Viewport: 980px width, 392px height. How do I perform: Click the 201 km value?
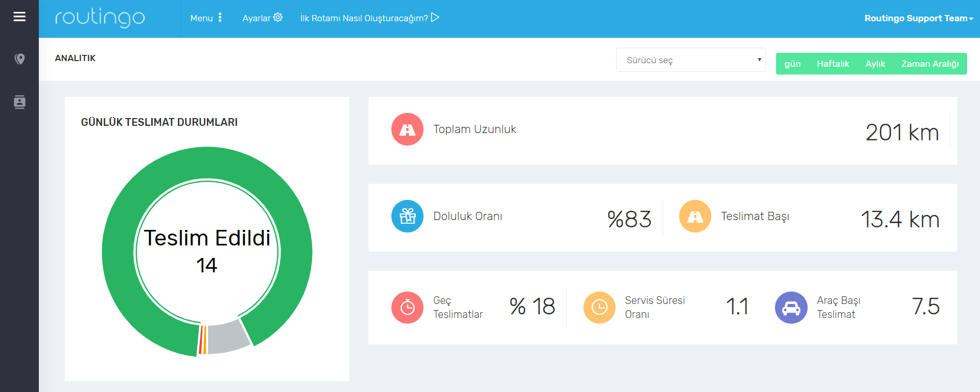tap(902, 132)
